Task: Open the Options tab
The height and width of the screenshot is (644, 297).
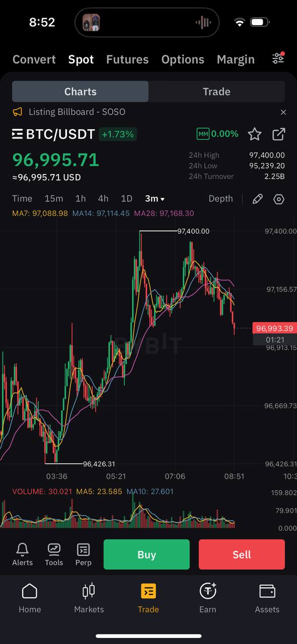Action: pos(183,59)
